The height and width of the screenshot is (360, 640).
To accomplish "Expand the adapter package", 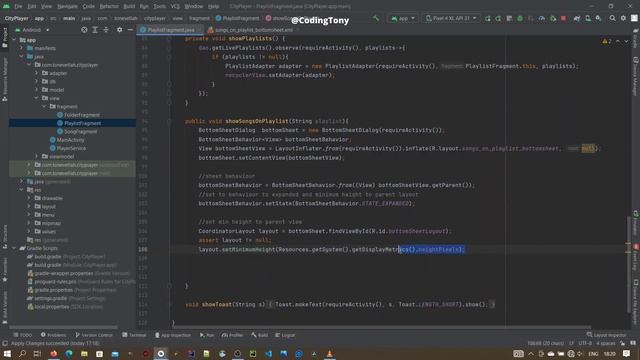I will [x=37, y=73].
